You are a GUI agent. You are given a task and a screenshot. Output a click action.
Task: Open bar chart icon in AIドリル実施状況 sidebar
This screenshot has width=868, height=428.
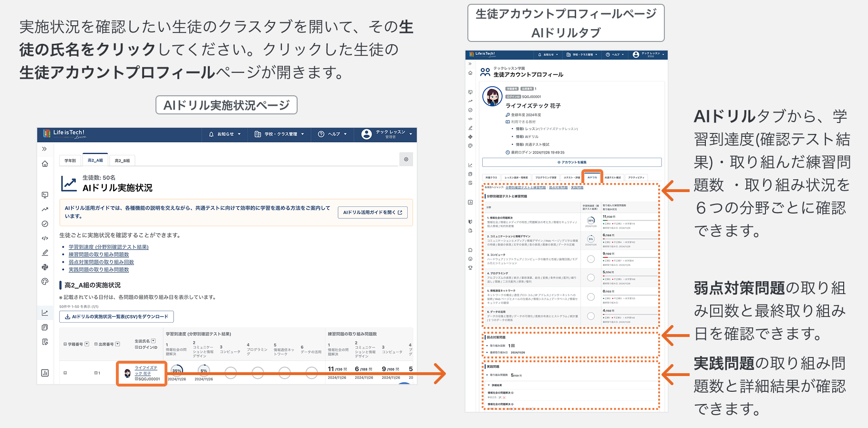pyautogui.click(x=45, y=373)
